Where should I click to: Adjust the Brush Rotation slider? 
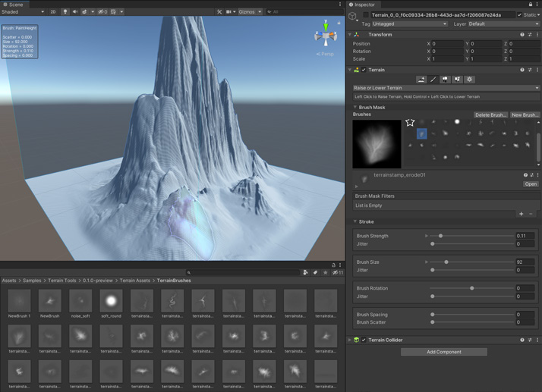coord(472,288)
